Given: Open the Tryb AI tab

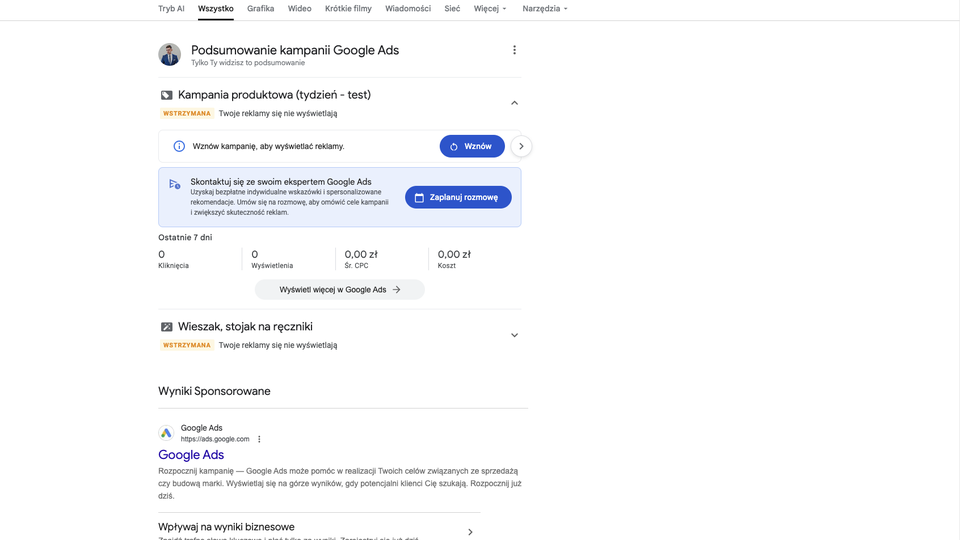Looking at the screenshot, I should click(x=171, y=9).
